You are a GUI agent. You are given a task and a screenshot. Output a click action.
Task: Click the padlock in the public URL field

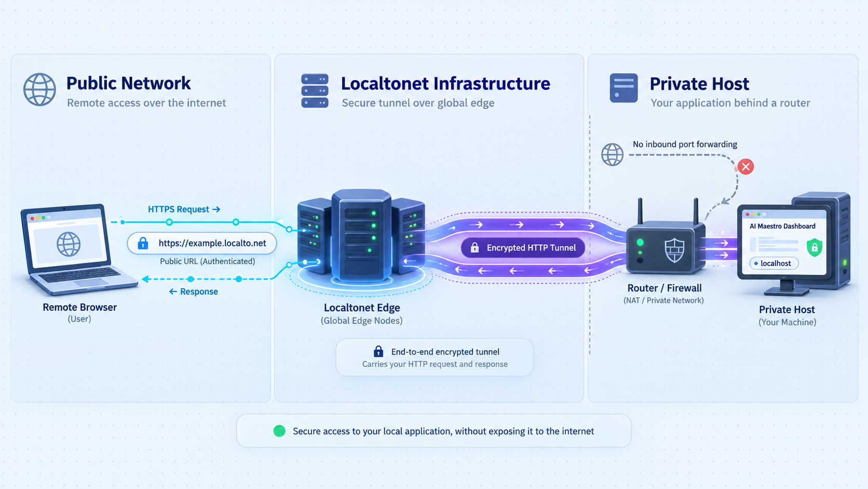143,243
